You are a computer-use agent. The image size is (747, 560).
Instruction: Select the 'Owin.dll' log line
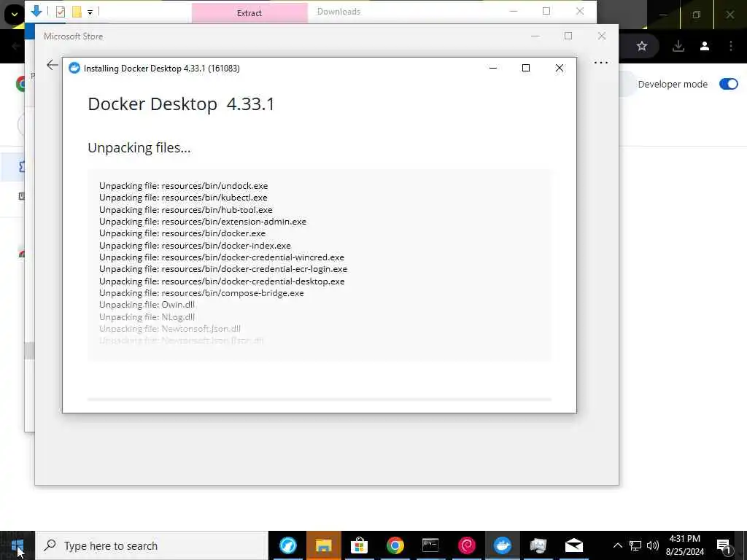pos(147,305)
